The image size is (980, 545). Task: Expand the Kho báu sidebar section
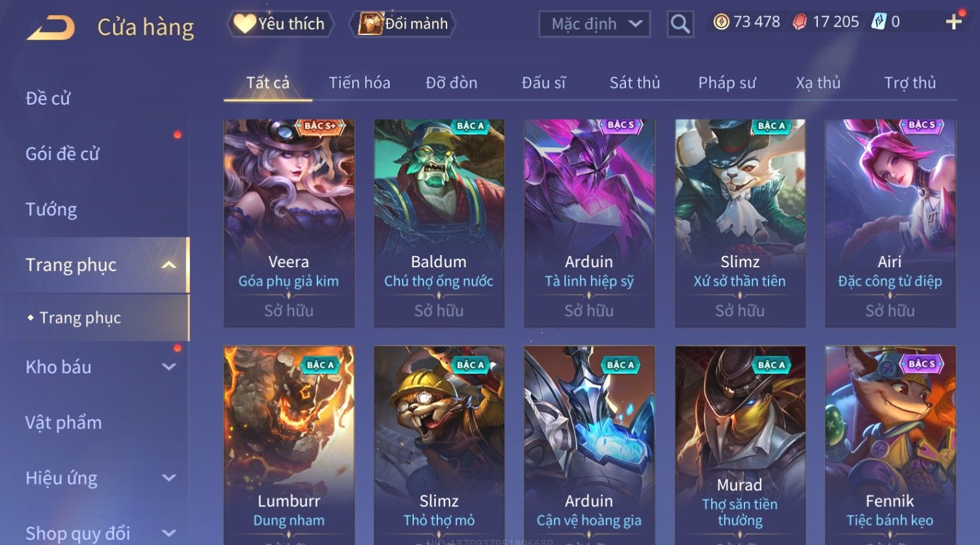point(169,367)
